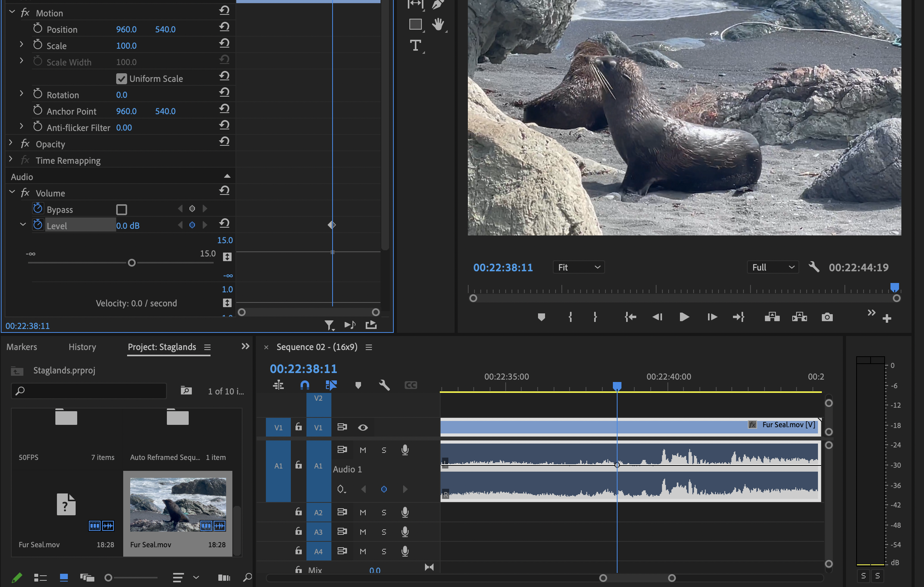
Task: Open Timeline Display Settings wrench
Action: coord(384,385)
